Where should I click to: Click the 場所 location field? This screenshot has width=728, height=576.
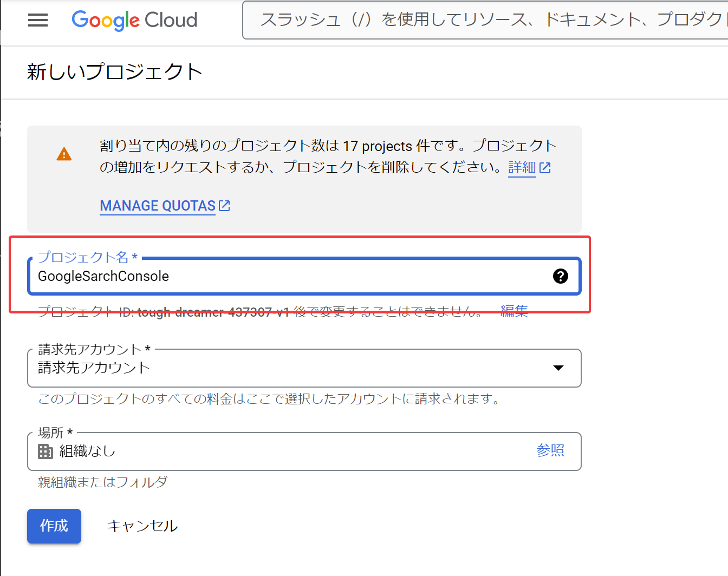[x=304, y=451]
